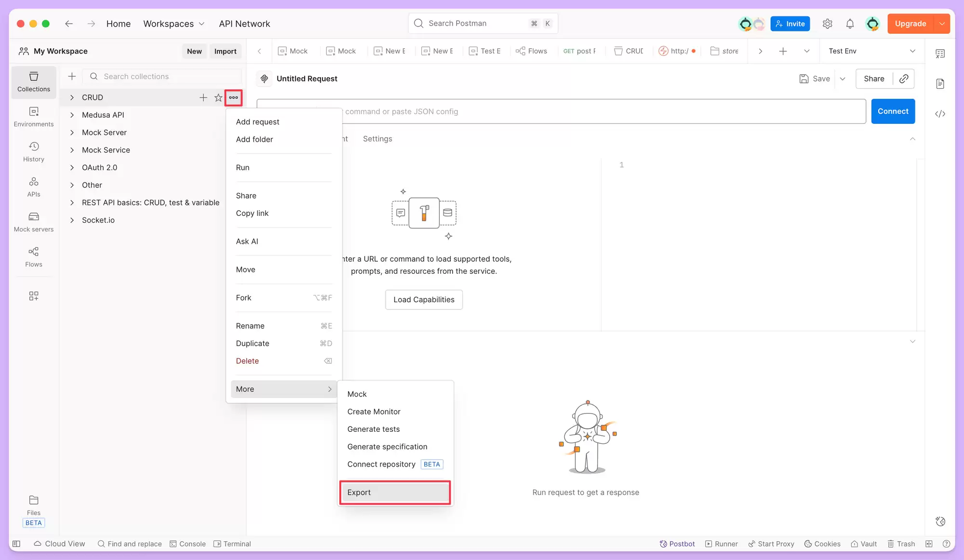This screenshot has height=560, width=964.
Task: Open the Trash from the status bar
Action: pyautogui.click(x=901, y=544)
